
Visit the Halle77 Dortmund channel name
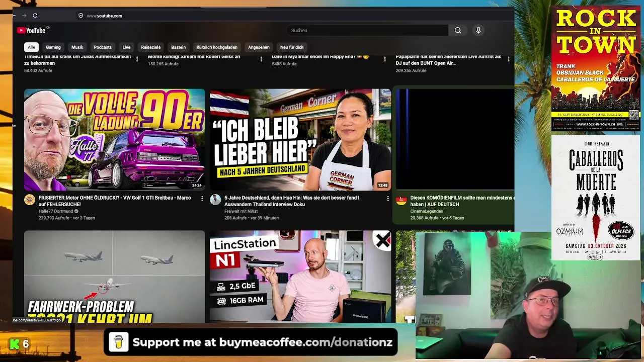pos(56,211)
